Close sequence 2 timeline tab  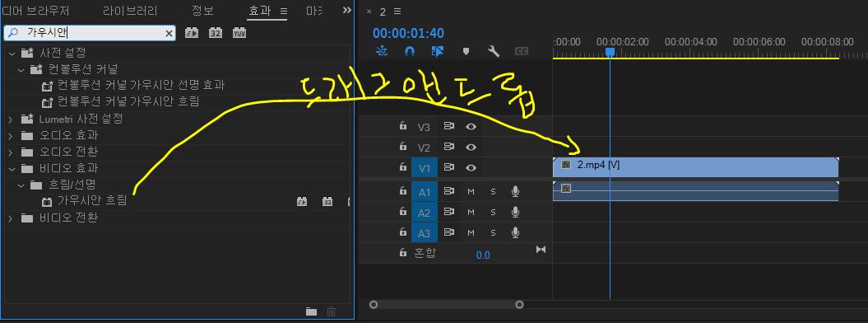[x=369, y=12]
